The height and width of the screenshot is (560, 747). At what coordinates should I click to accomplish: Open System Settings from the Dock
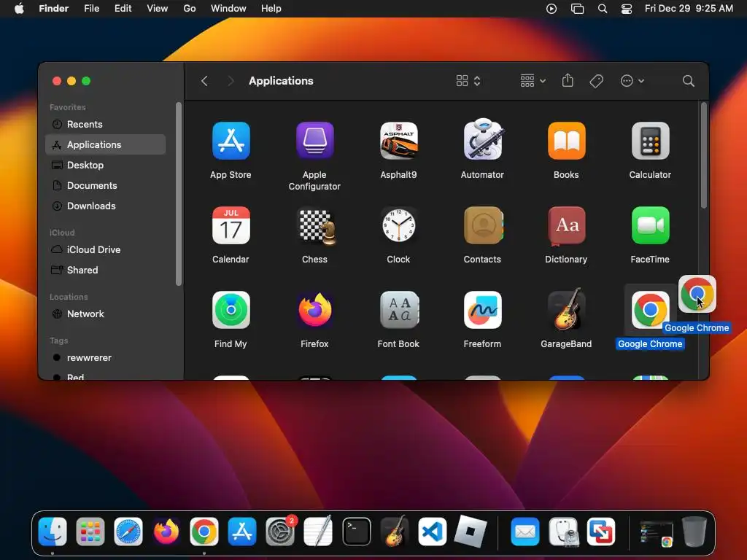pyautogui.click(x=279, y=532)
